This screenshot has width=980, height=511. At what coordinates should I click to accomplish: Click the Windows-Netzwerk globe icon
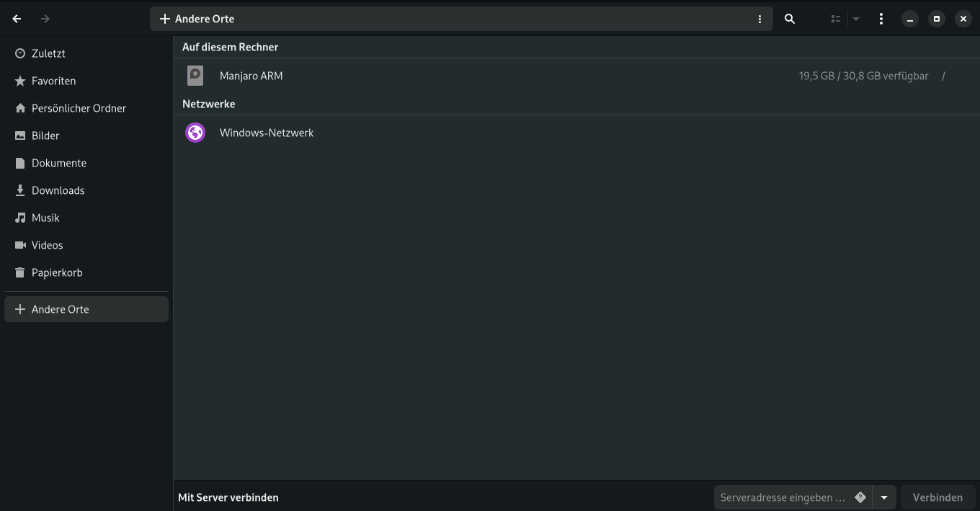tap(195, 133)
